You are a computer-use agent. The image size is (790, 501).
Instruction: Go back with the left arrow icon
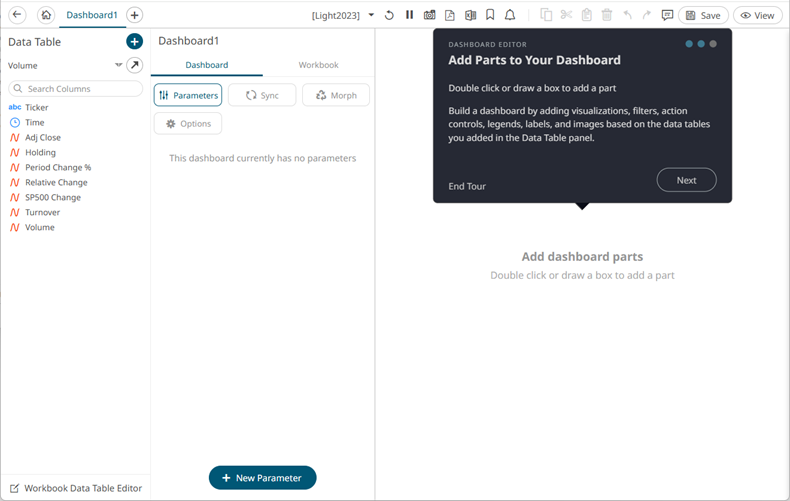[17, 15]
